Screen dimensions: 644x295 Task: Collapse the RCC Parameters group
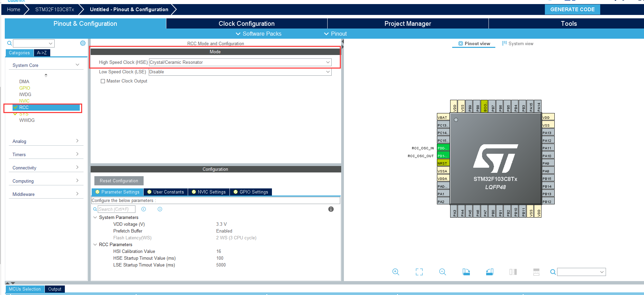click(x=95, y=244)
